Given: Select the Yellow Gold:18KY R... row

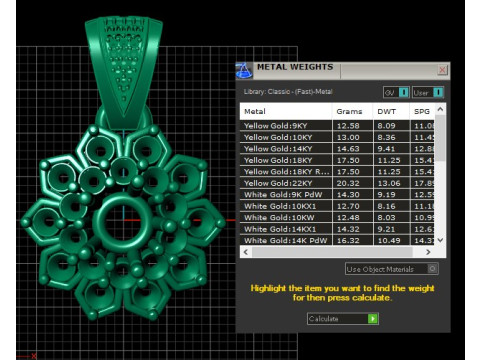Looking at the screenshot, I should [337, 172].
